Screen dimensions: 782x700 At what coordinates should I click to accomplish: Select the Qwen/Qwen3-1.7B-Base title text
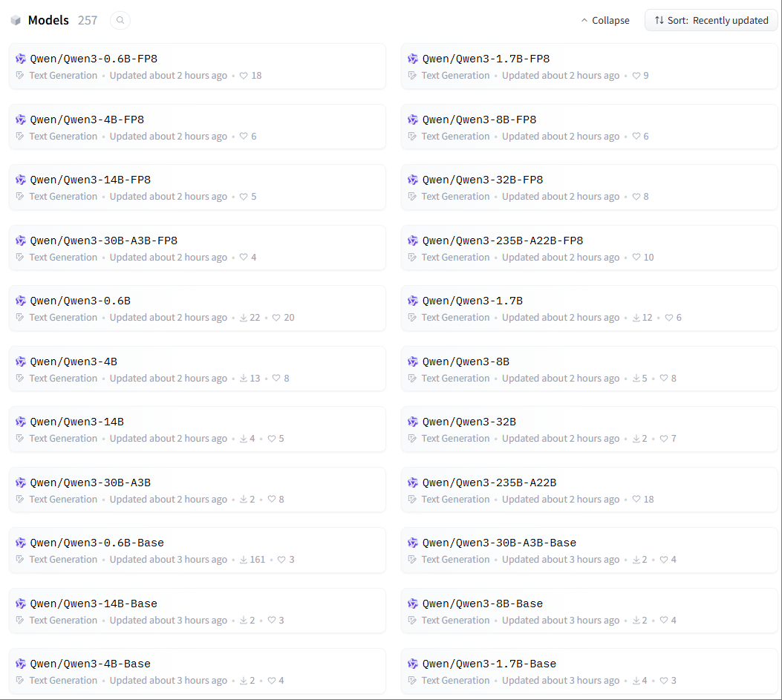coord(489,664)
